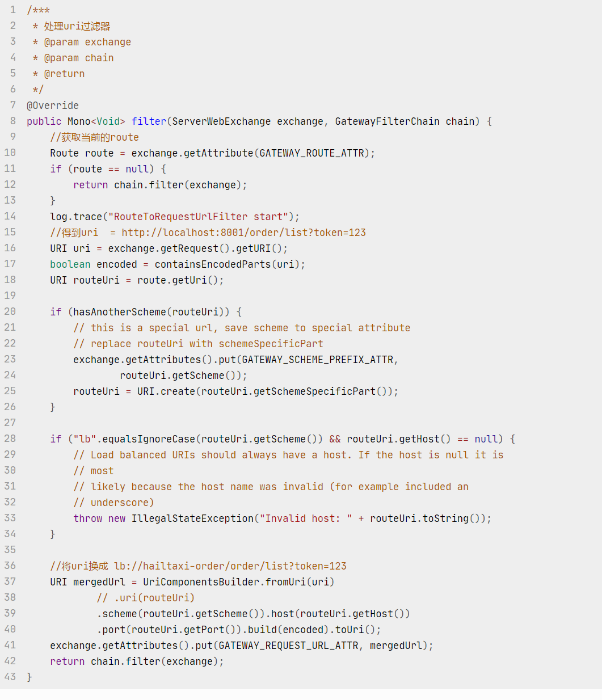Click the '@return' Javadoc tag
The height and width of the screenshot is (700, 602).
(64, 74)
